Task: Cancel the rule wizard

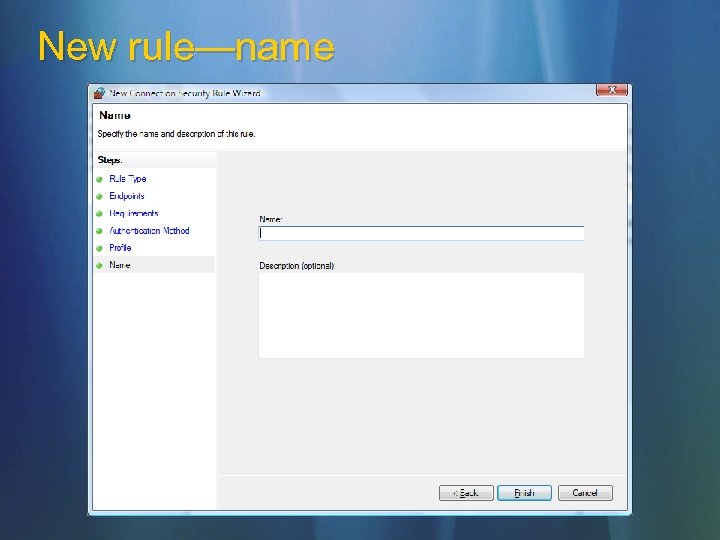Action: (x=585, y=493)
